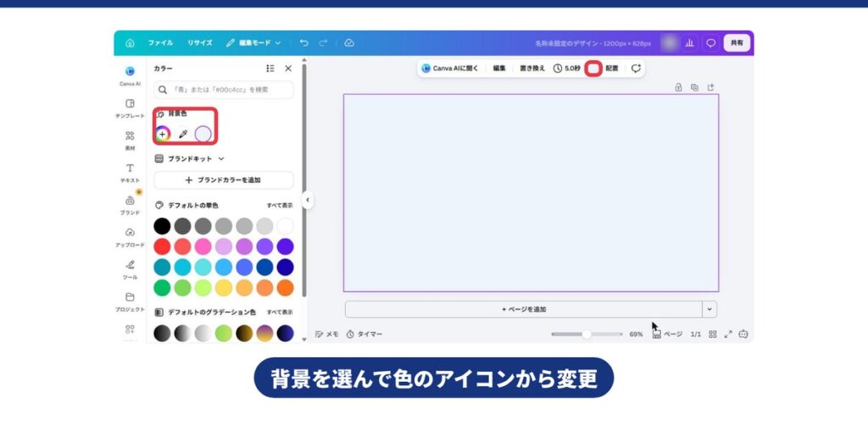868x431 pixels.
Task: Click 配置 in the floating toolbar
Action: click(612, 69)
